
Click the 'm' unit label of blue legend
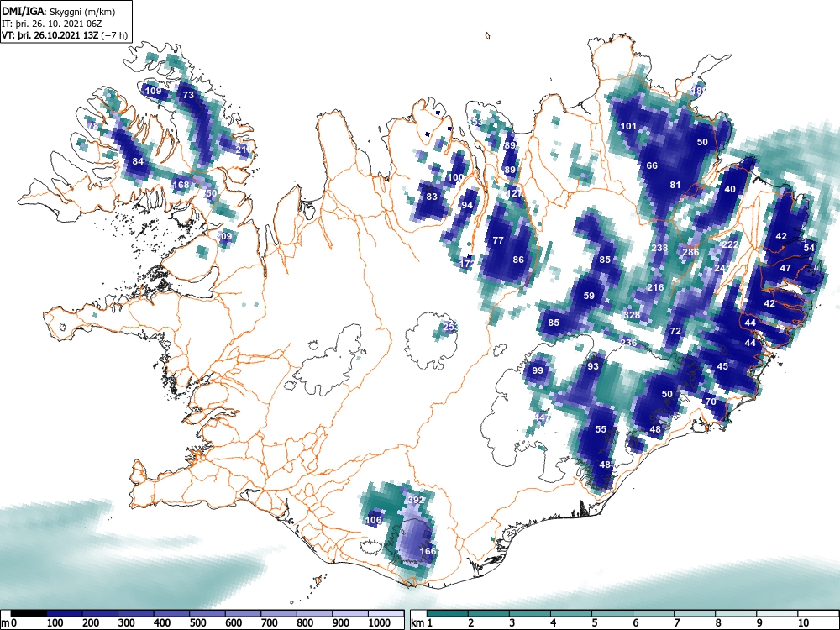click(5, 623)
